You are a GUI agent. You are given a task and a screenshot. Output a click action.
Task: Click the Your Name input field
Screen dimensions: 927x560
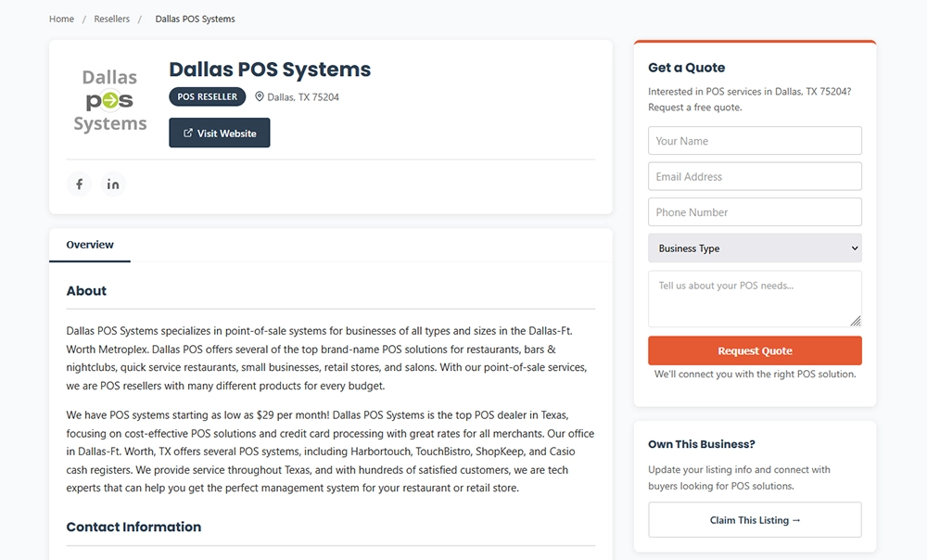pyautogui.click(x=755, y=140)
